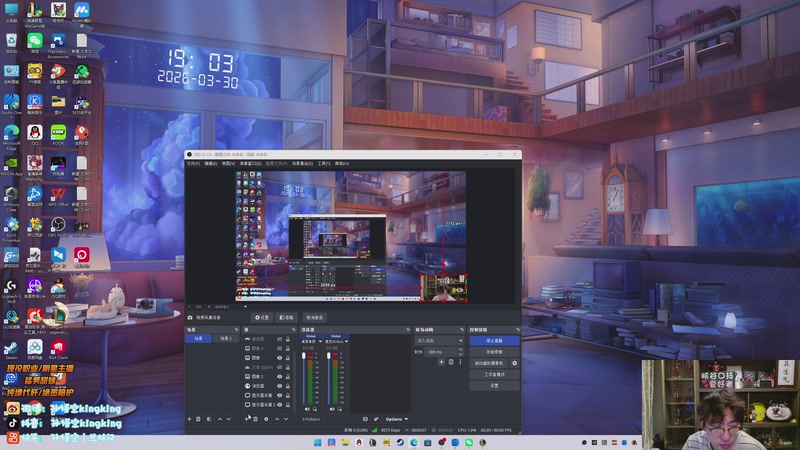Toggle lock on 浏览器 source
Screen dimensions: 800x450
288,386
